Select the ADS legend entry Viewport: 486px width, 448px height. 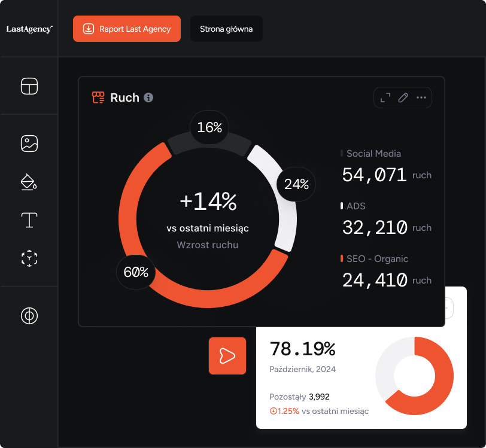[356, 206]
